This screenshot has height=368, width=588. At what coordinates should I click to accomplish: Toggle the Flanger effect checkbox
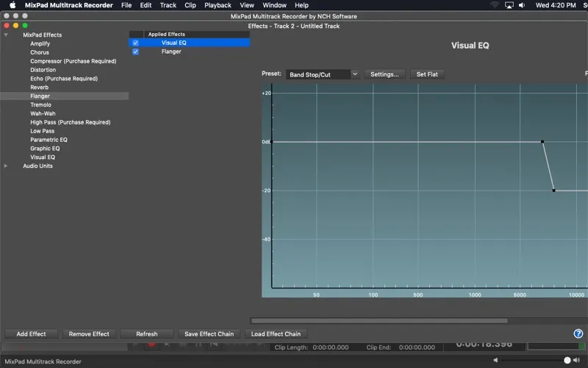pyautogui.click(x=135, y=52)
